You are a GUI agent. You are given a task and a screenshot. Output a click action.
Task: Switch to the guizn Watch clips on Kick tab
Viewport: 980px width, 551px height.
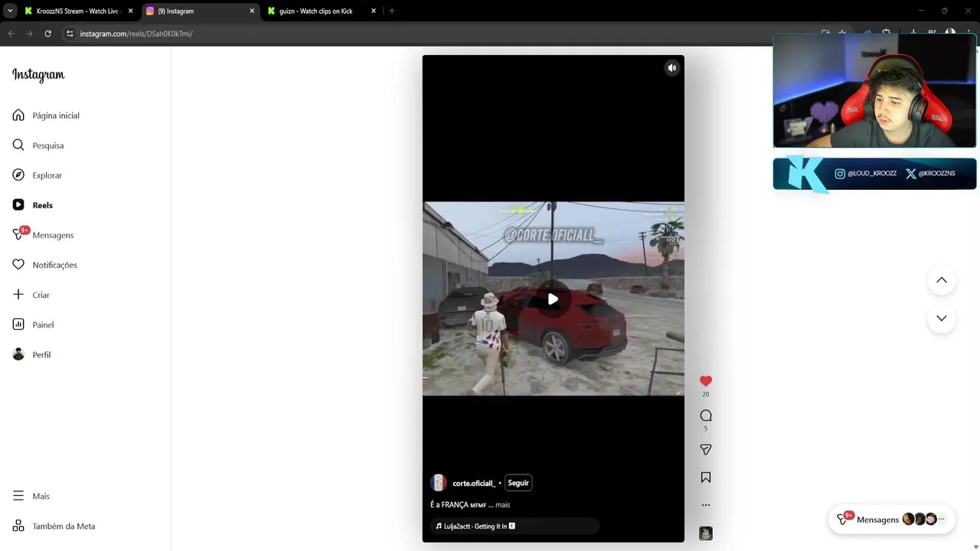(315, 11)
